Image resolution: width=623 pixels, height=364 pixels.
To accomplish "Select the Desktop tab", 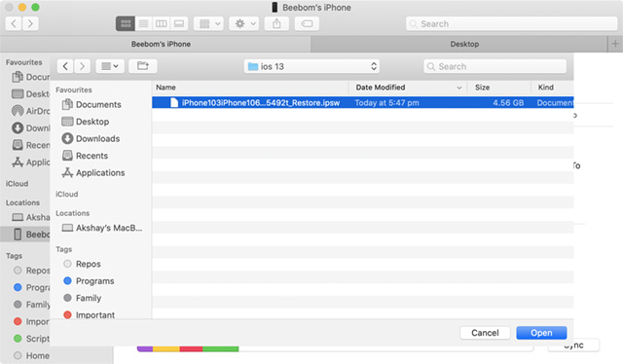I will (458, 44).
